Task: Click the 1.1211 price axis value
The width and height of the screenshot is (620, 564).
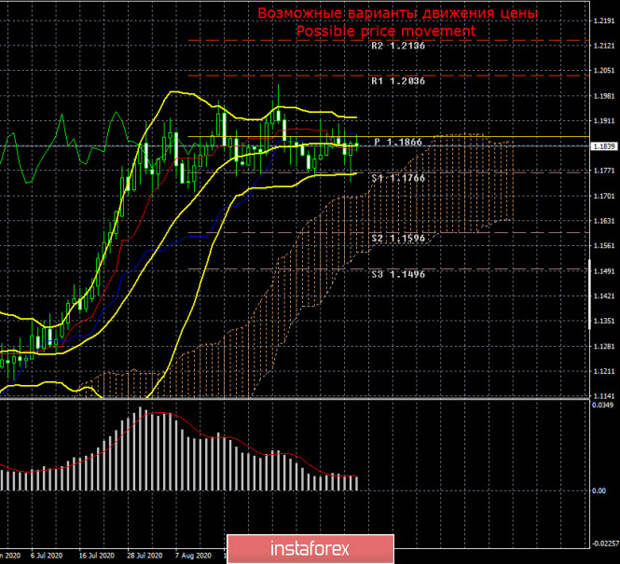Action: coord(604,371)
